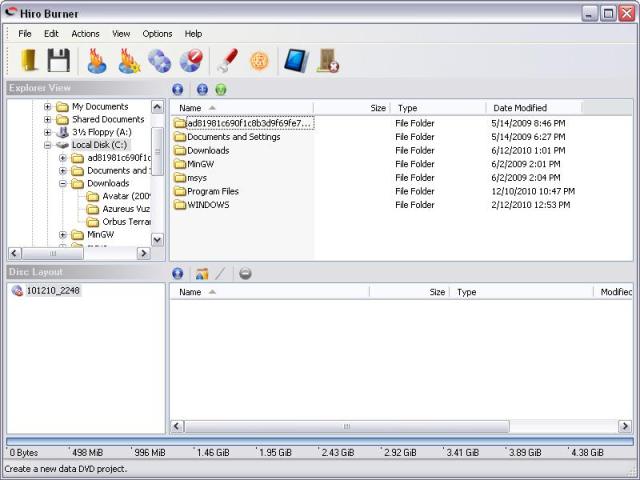
Task: Click the WINDOWS folder icon in file list
Action: [180, 205]
